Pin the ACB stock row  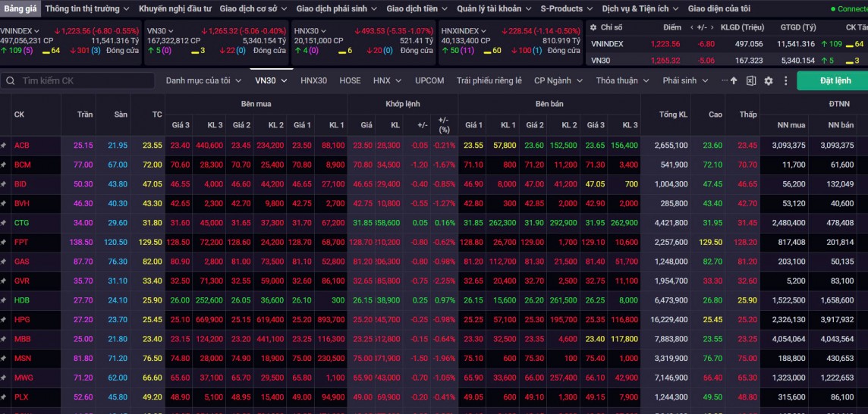tap(4, 146)
